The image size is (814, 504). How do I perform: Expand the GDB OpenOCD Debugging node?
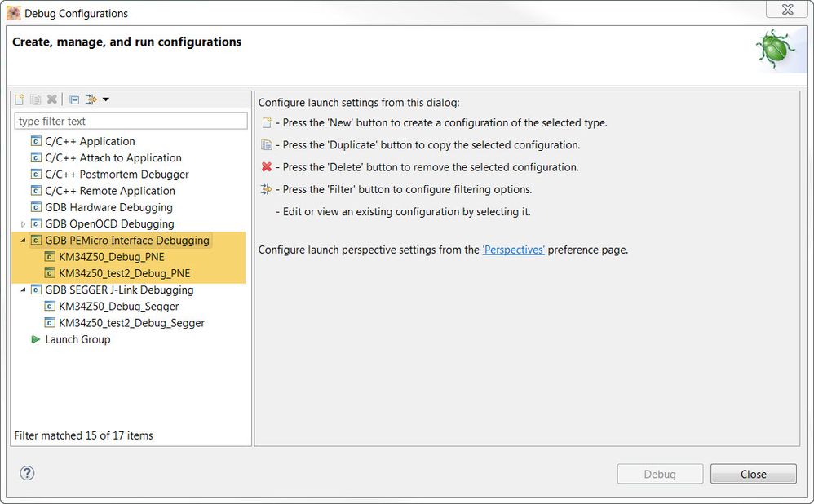tap(23, 223)
